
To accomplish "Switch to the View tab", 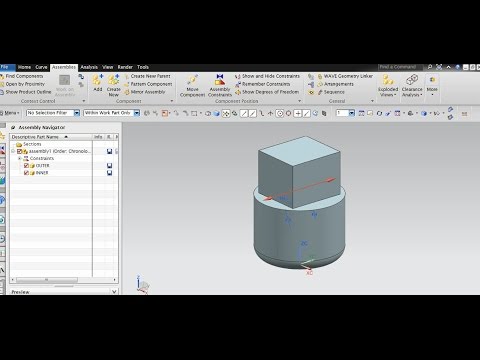I will [108, 67].
